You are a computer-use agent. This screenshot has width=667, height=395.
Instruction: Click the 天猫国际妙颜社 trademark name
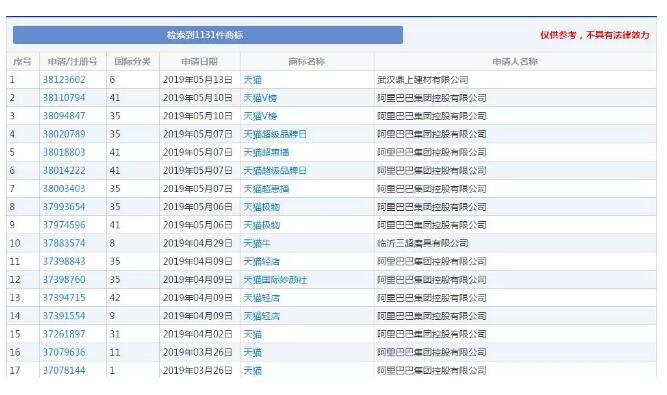click(x=275, y=279)
